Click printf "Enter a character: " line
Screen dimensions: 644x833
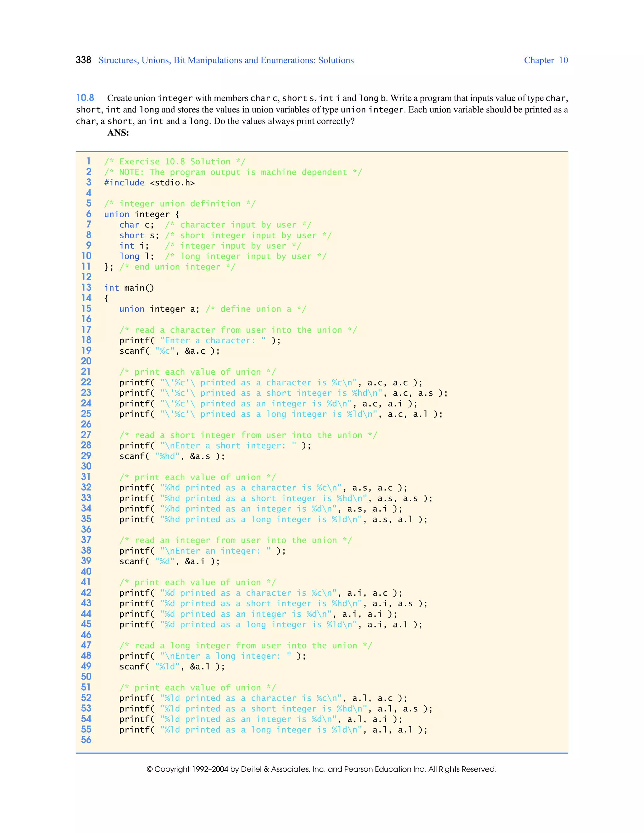[200, 341]
